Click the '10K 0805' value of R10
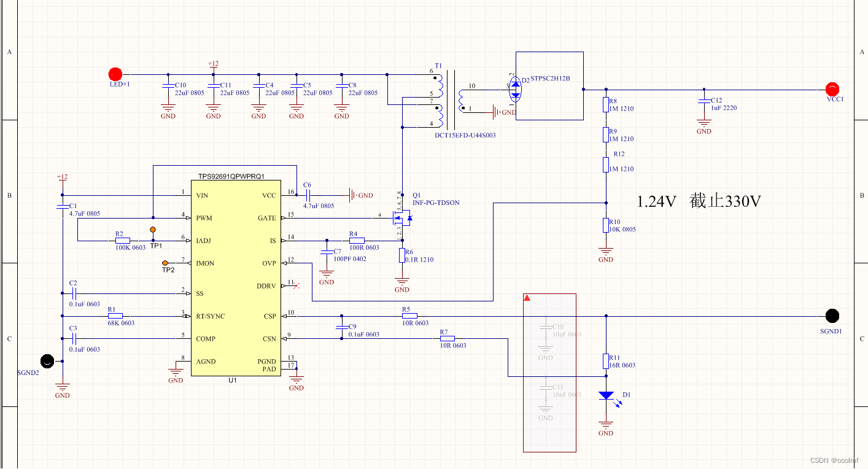Image resolution: width=868 pixels, height=469 pixels. 622,230
